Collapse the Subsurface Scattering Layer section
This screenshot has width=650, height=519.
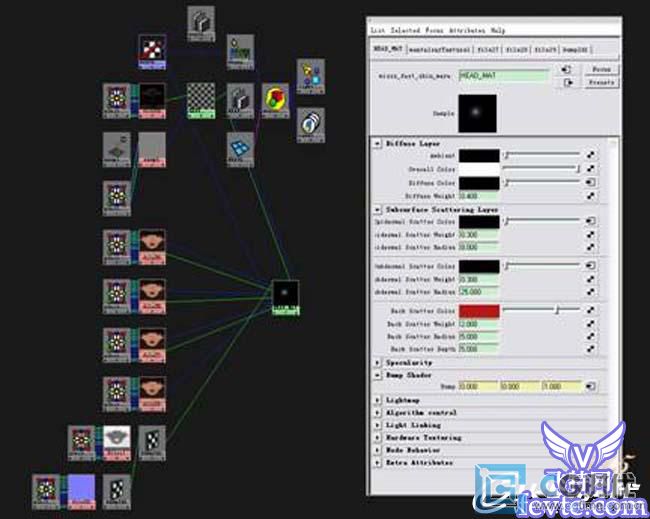pos(377,210)
